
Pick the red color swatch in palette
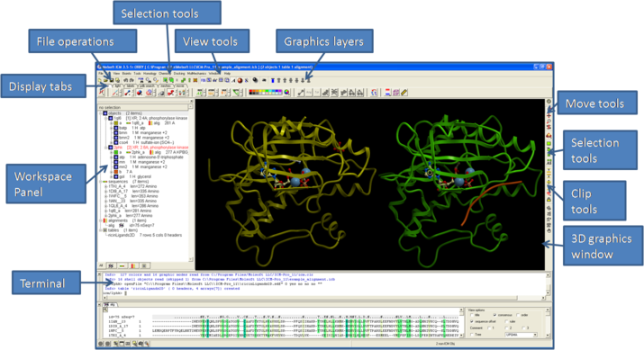coord(250,91)
